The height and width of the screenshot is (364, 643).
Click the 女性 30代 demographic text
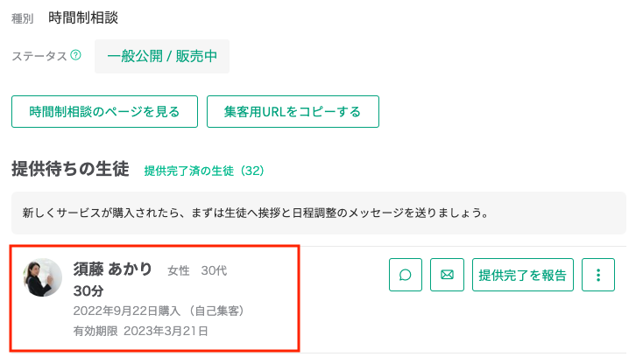(197, 270)
